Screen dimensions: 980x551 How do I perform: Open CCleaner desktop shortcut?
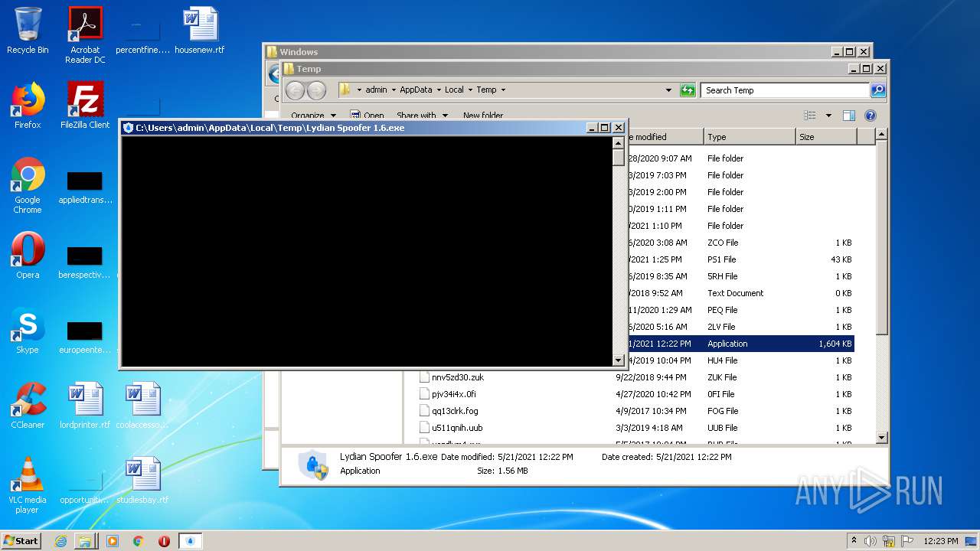click(28, 406)
